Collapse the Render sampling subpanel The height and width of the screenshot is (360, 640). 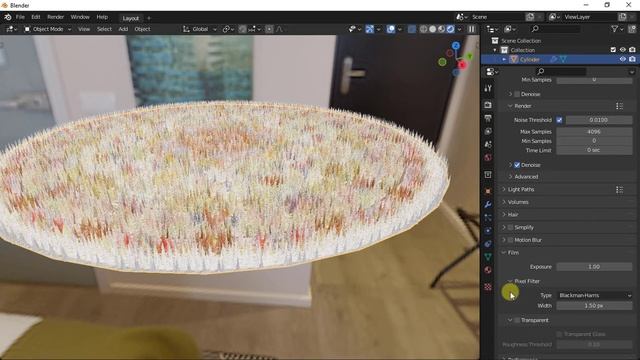pos(510,106)
